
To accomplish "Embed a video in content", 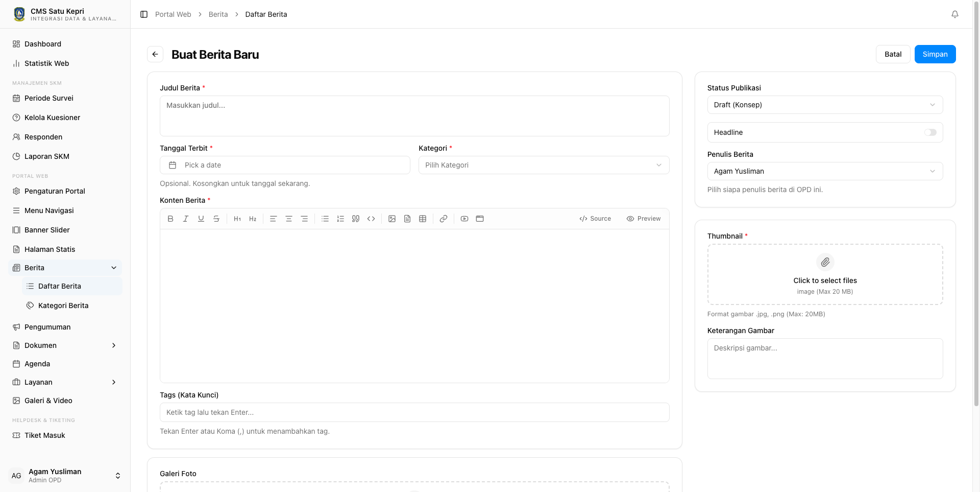I will point(464,219).
